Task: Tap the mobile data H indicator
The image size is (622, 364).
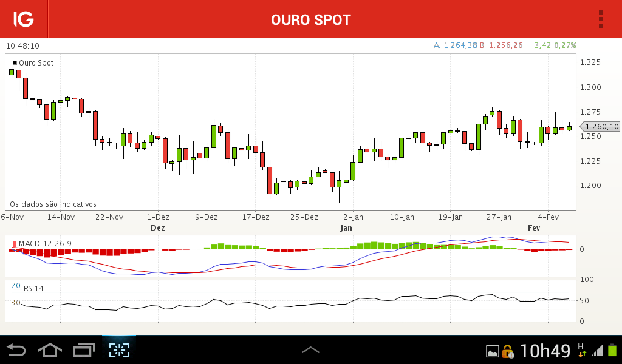Action: coord(581,349)
